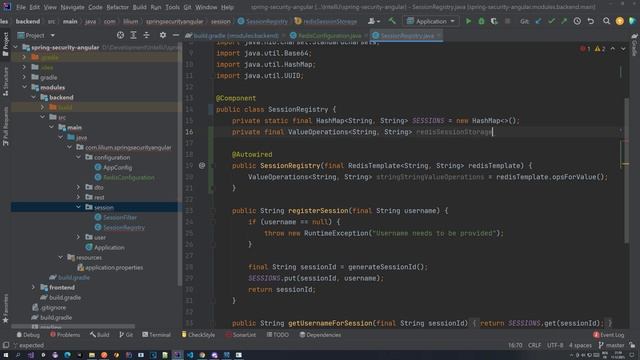Open the SonarLint tool window

pyautogui.click(x=241, y=335)
